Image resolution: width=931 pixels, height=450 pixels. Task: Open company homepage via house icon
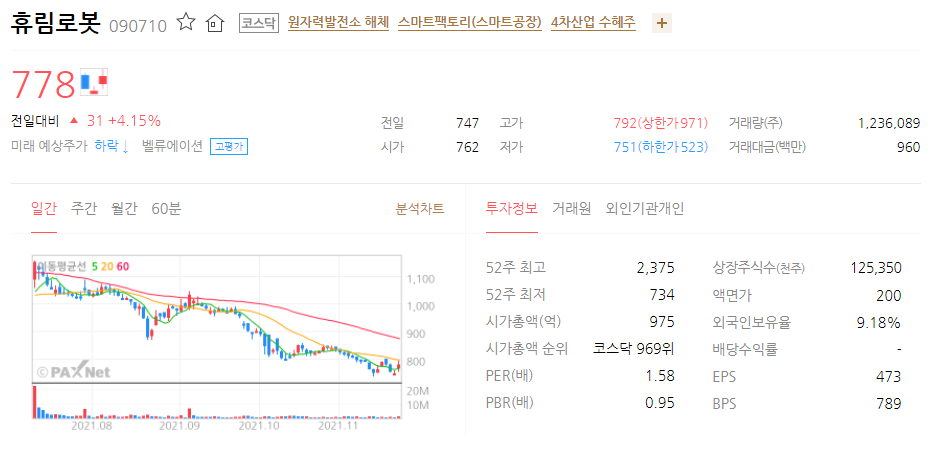[214, 24]
